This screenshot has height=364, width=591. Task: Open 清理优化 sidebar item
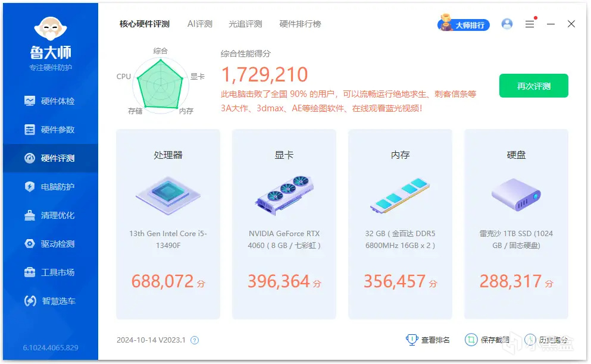(x=50, y=215)
